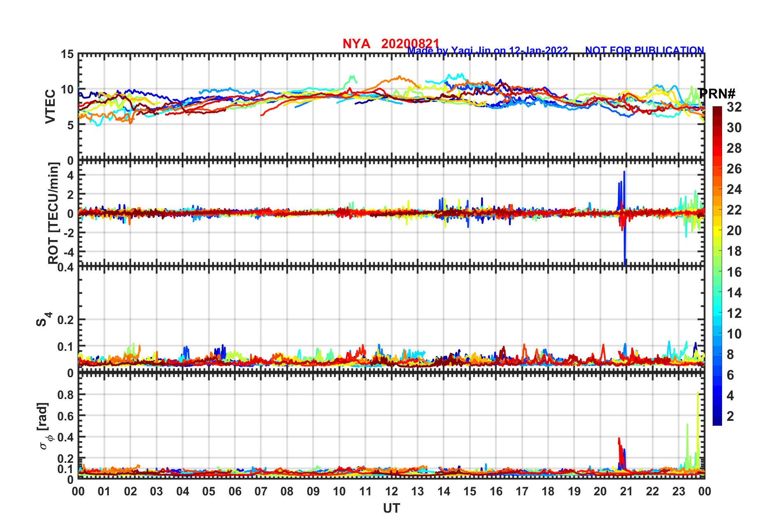Click colorbar tick label 2
783x532 pixels.
click(730, 416)
